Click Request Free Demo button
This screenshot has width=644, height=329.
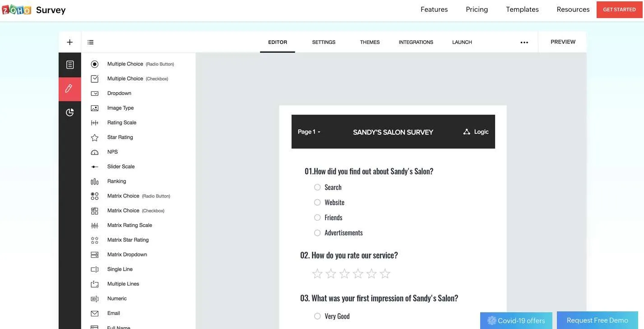[x=598, y=320]
